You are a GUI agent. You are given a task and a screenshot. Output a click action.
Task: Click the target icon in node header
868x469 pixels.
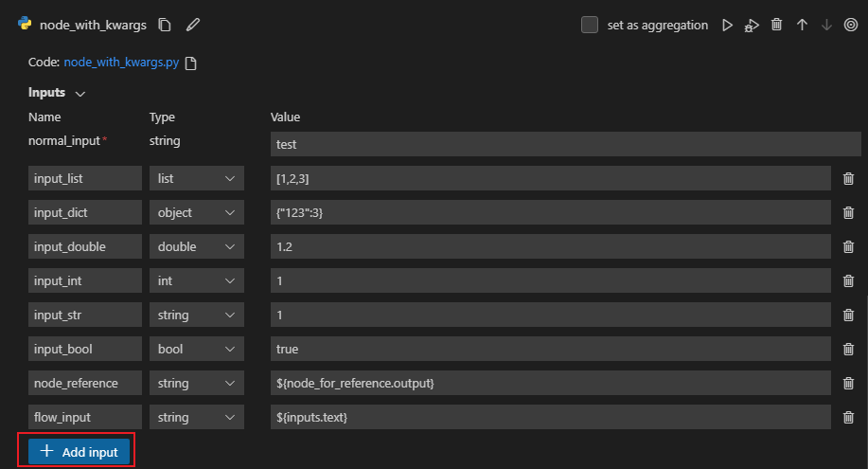pos(850,26)
